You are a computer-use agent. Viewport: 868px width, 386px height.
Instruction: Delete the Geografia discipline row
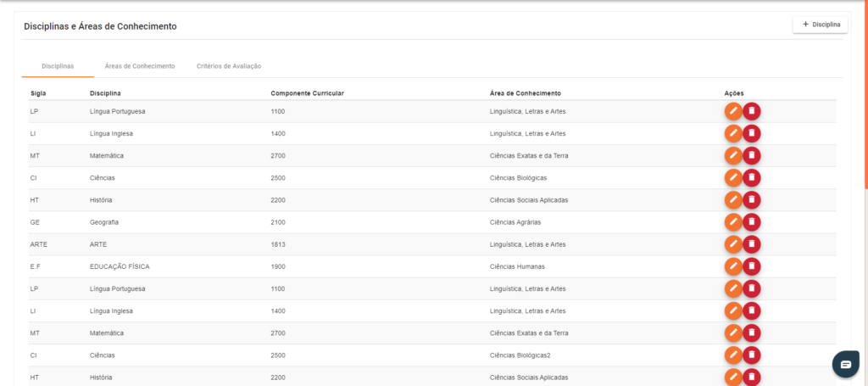(752, 222)
